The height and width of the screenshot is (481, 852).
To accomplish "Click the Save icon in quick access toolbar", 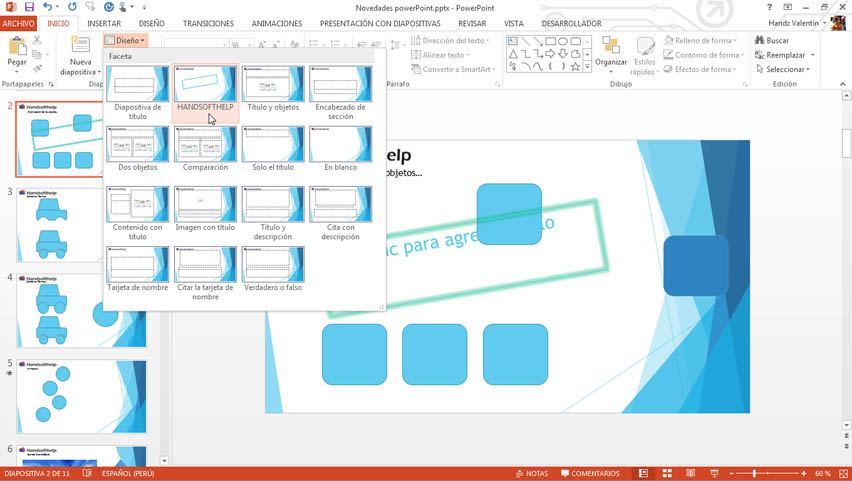I will (29, 7).
